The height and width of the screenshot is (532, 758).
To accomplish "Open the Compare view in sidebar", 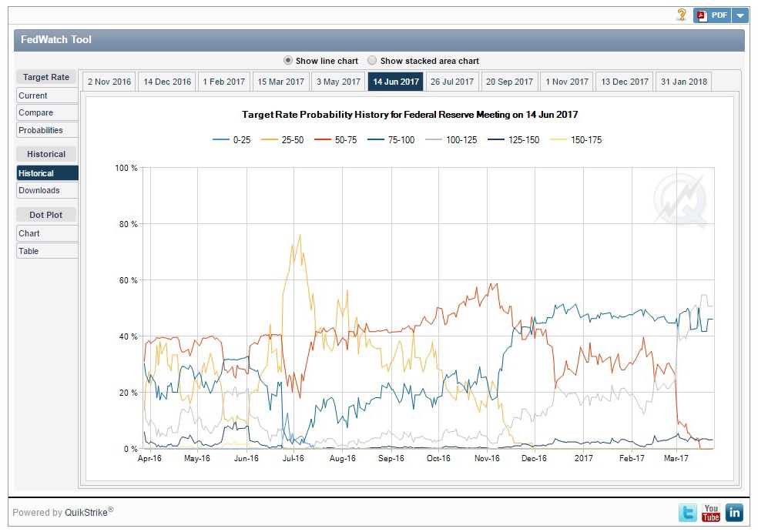I will click(47, 112).
